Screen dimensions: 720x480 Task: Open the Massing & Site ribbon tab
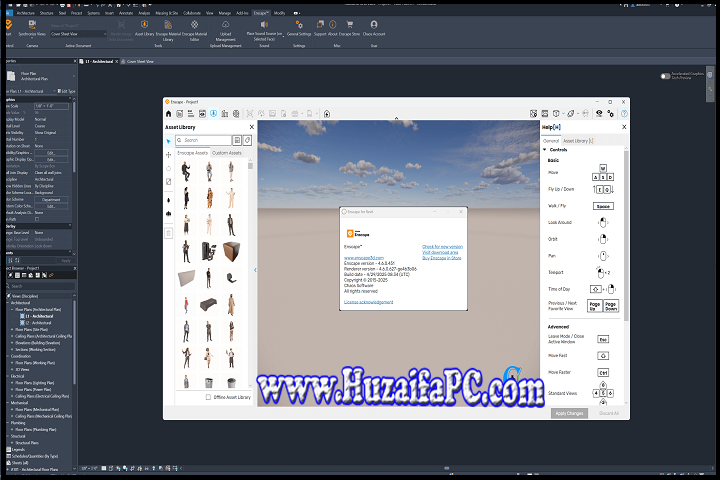pos(167,13)
